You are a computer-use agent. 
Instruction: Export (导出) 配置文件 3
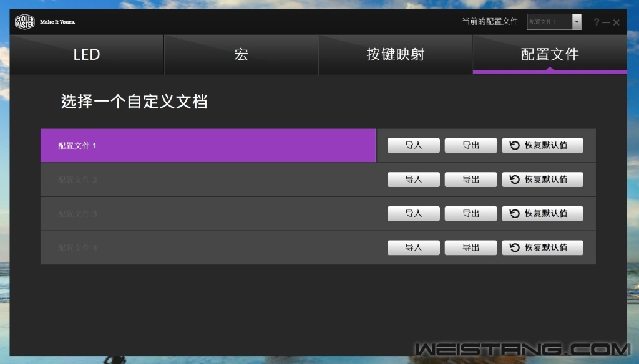tap(471, 214)
